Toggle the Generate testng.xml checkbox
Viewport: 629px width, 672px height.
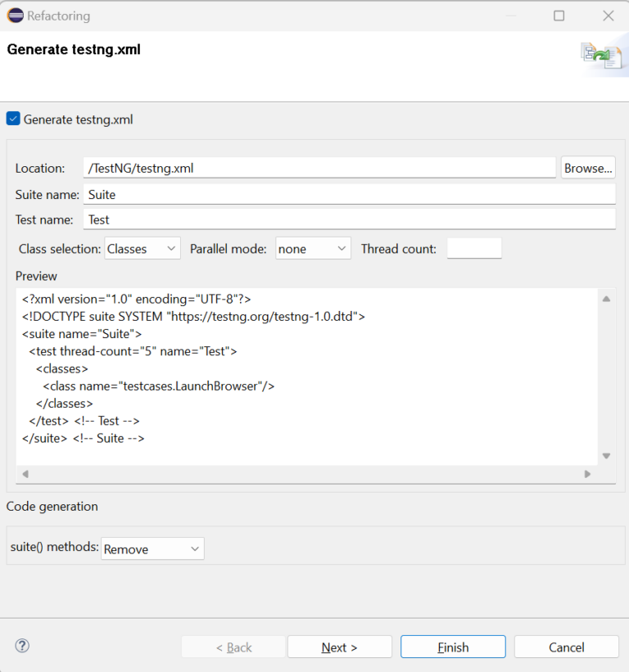point(12,119)
